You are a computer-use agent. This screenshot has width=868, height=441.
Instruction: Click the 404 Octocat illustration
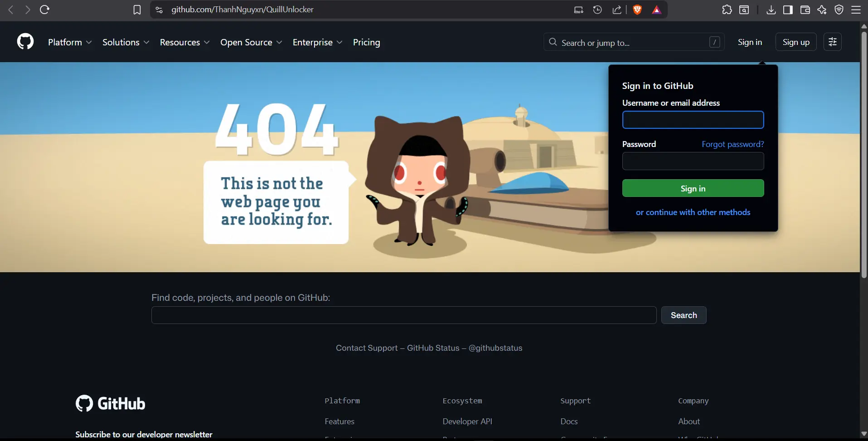click(x=417, y=181)
